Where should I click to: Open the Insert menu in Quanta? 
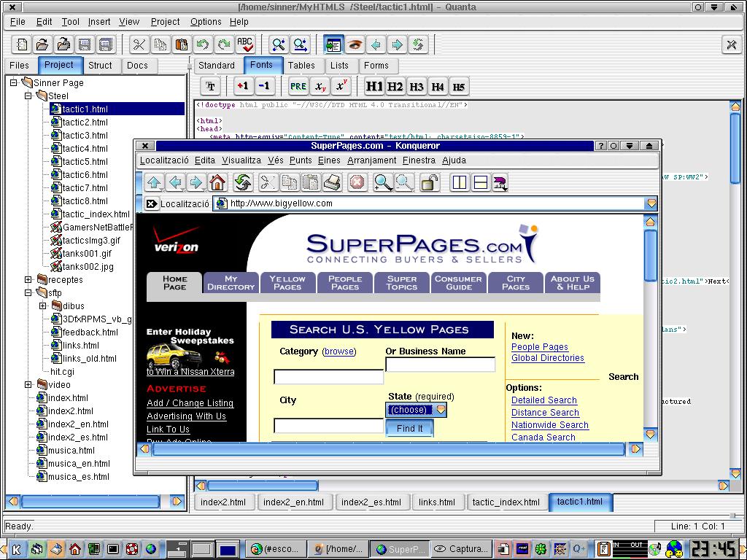[99, 21]
